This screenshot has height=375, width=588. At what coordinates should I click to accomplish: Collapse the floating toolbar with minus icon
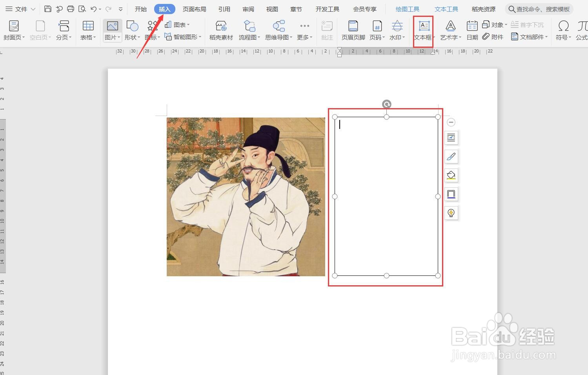451,122
